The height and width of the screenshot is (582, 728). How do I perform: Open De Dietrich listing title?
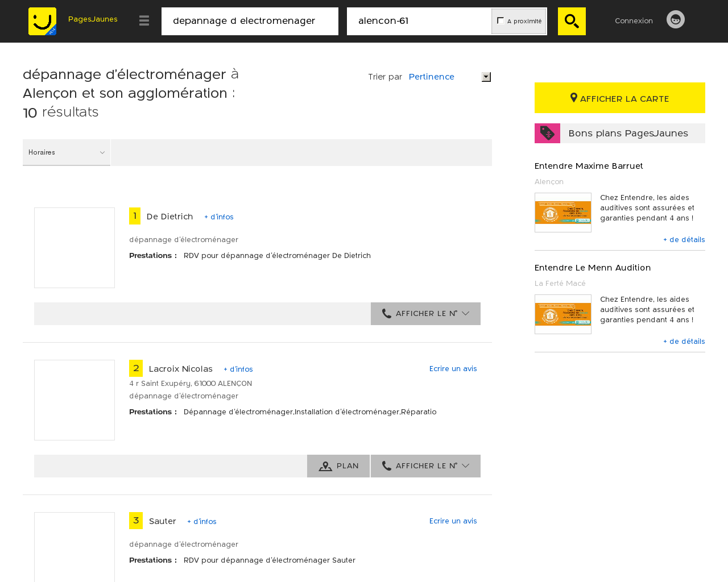click(x=170, y=217)
